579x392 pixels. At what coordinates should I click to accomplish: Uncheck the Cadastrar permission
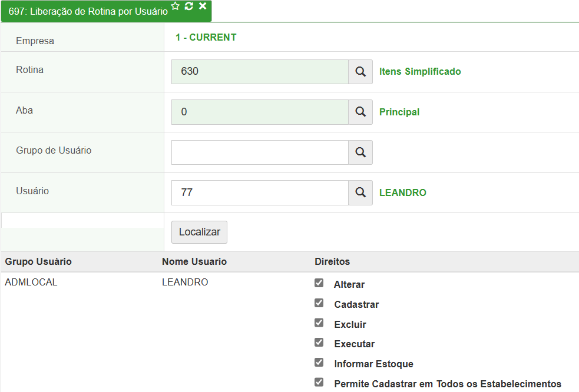click(319, 303)
